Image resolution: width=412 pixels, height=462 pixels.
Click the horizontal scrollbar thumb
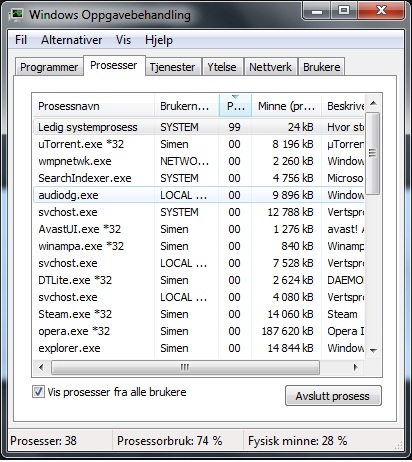pos(185,367)
